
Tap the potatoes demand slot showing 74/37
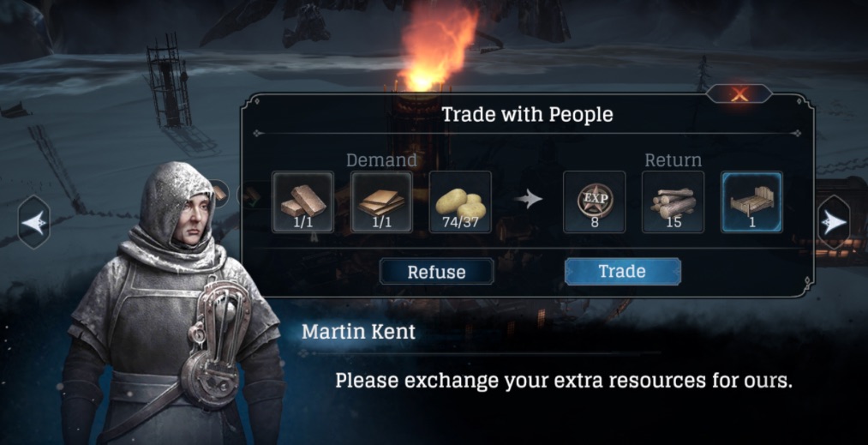pos(460,201)
